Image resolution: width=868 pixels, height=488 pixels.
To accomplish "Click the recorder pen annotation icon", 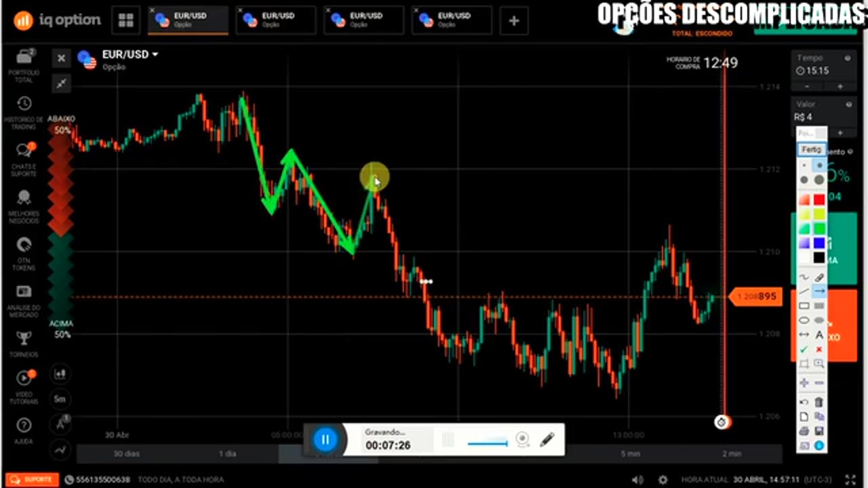I will (x=547, y=439).
